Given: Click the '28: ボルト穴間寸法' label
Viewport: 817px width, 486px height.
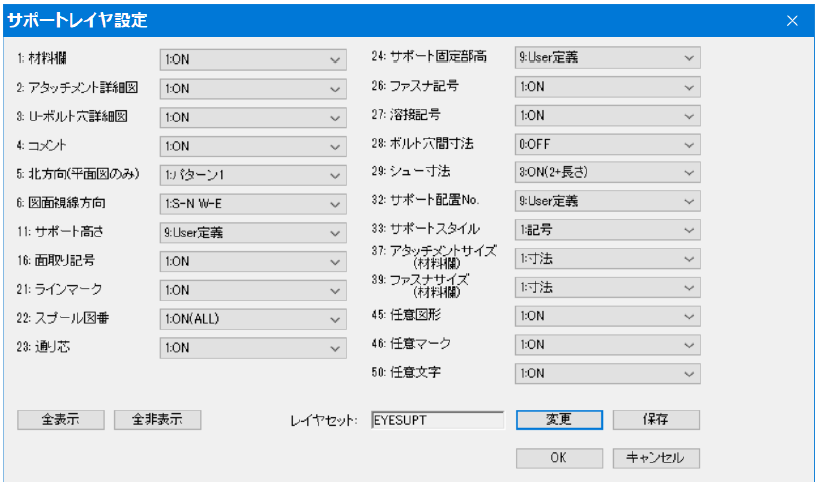Looking at the screenshot, I should point(423,144).
